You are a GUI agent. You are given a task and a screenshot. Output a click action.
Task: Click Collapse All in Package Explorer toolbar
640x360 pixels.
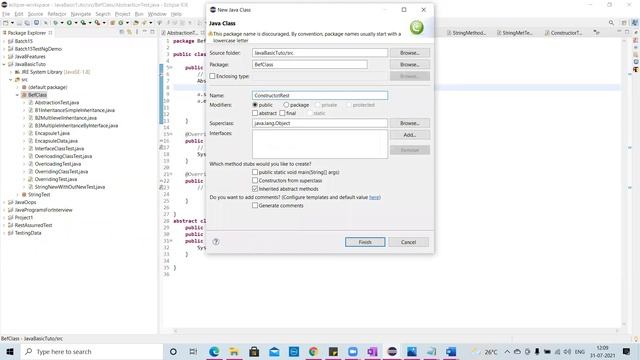click(x=122, y=32)
